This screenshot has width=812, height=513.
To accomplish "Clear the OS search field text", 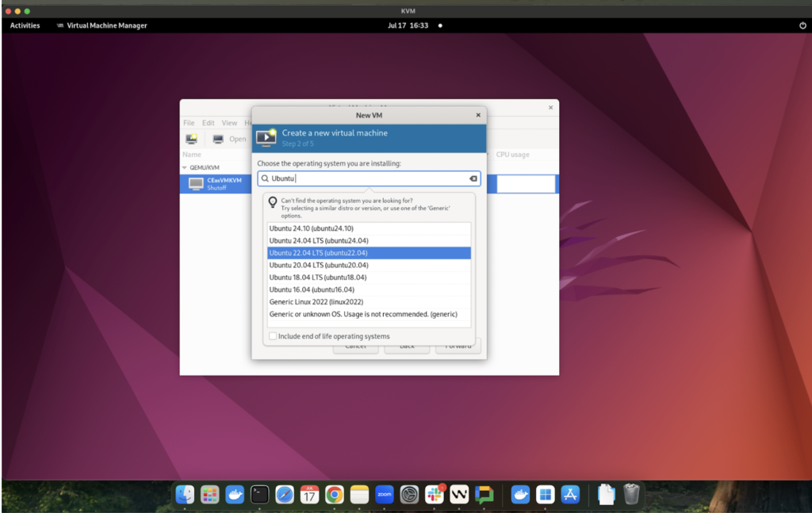I will tap(473, 178).
